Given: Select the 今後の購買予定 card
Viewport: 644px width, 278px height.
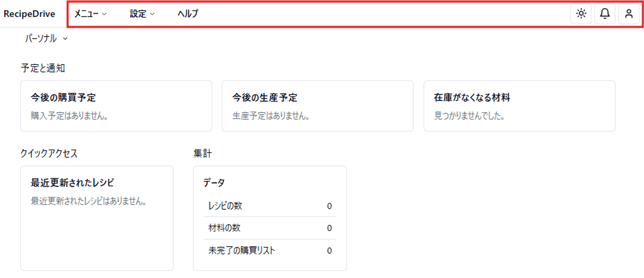Looking at the screenshot, I should pyautogui.click(x=116, y=106).
